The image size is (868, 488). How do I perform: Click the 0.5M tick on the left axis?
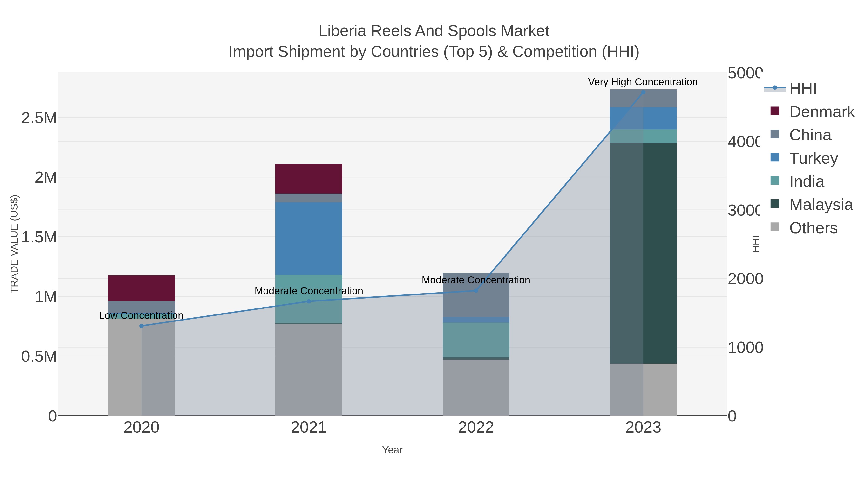(x=39, y=357)
